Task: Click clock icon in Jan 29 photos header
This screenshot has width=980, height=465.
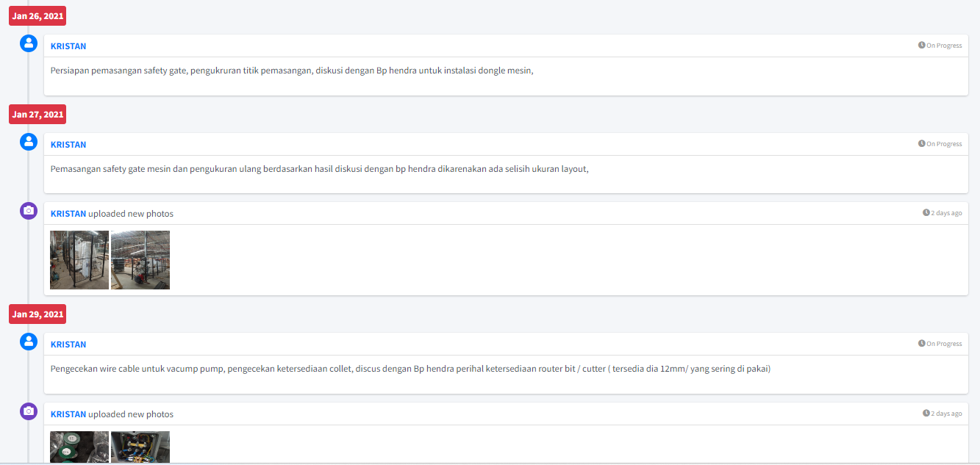Action: point(926,414)
